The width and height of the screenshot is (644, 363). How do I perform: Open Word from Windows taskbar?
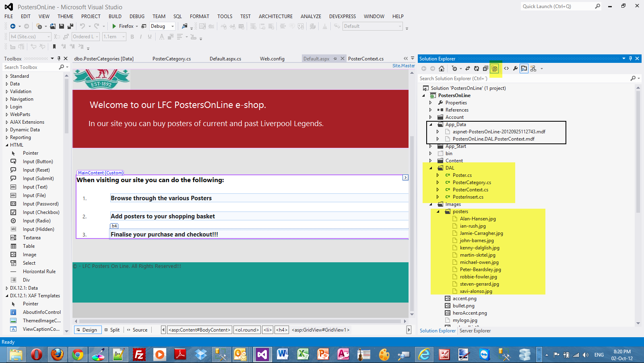(x=282, y=355)
